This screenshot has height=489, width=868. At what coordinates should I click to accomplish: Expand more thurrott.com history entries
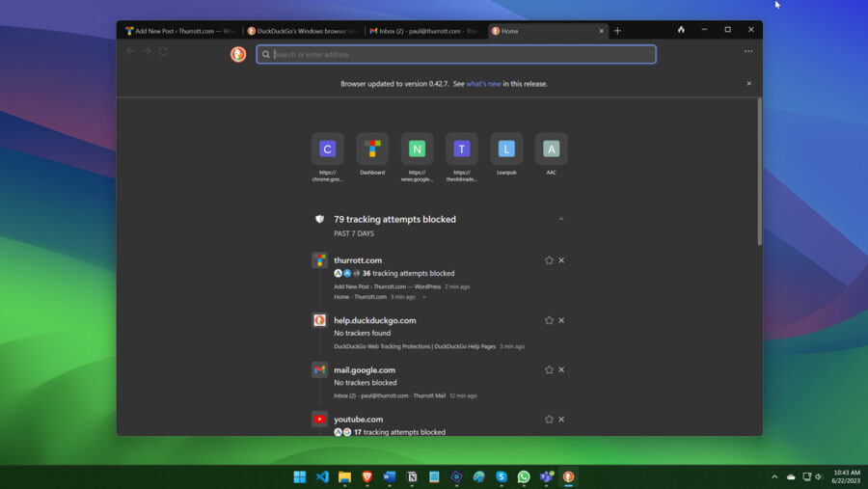tap(424, 297)
